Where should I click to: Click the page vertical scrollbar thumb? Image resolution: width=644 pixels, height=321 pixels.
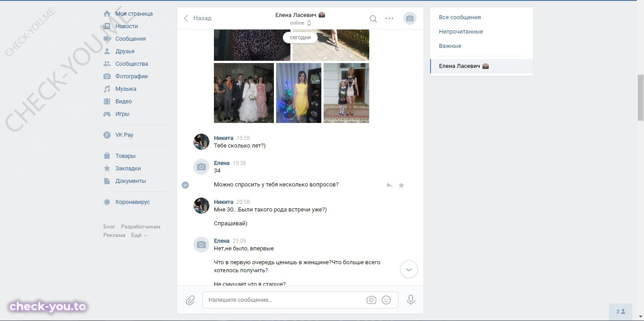click(640, 98)
